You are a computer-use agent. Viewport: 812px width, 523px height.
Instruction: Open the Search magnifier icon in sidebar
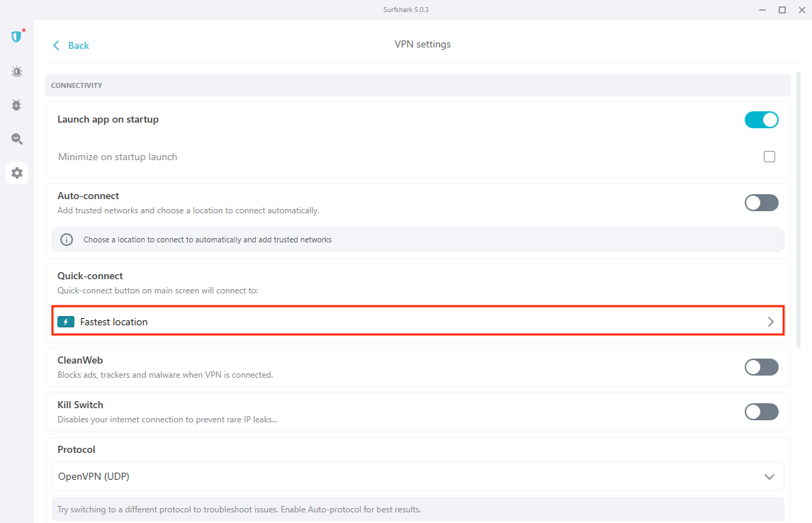pos(17,139)
